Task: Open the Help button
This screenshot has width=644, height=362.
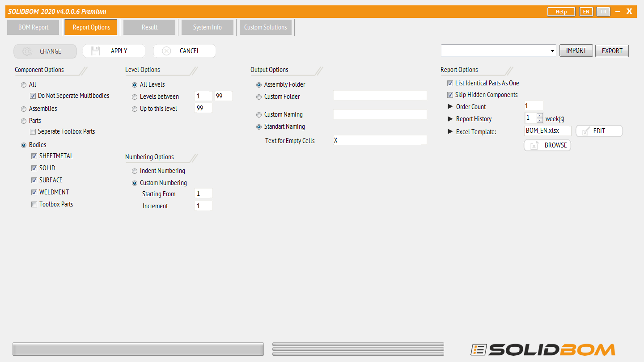Action: point(561,12)
